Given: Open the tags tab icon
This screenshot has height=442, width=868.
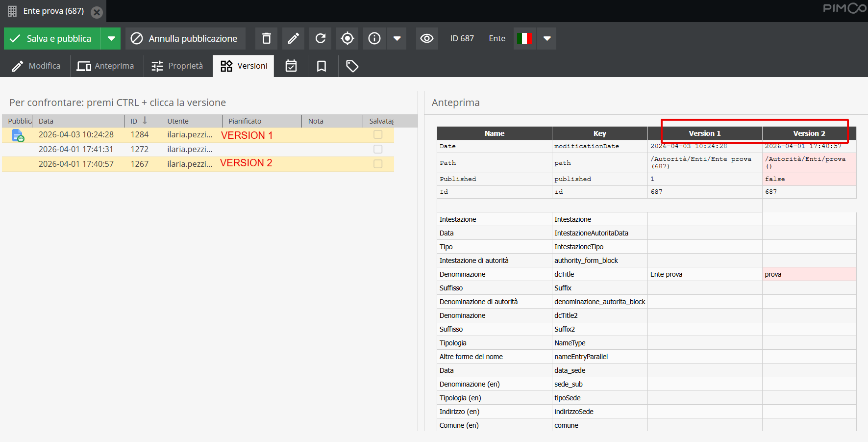Looking at the screenshot, I should pyautogui.click(x=352, y=66).
